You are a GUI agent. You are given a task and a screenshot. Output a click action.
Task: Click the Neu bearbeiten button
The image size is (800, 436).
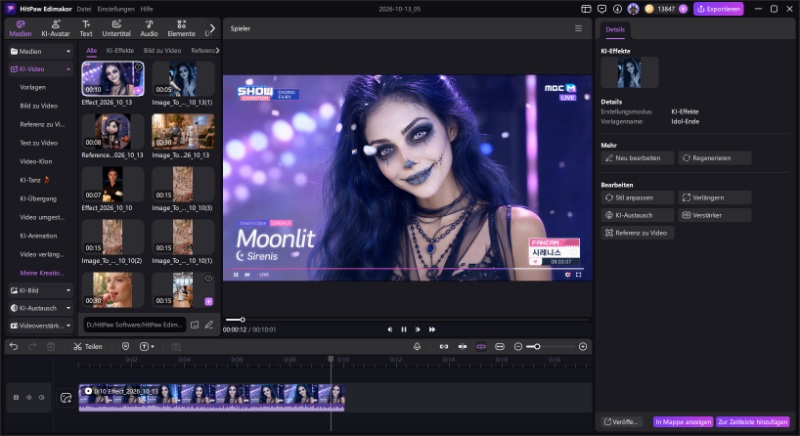click(x=637, y=158)
